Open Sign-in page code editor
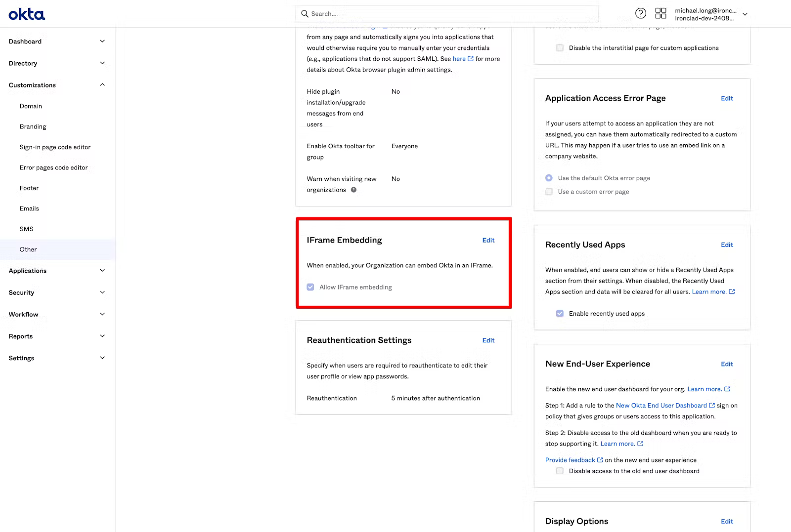This screenshot has width=791, height=532. point(55,147)
